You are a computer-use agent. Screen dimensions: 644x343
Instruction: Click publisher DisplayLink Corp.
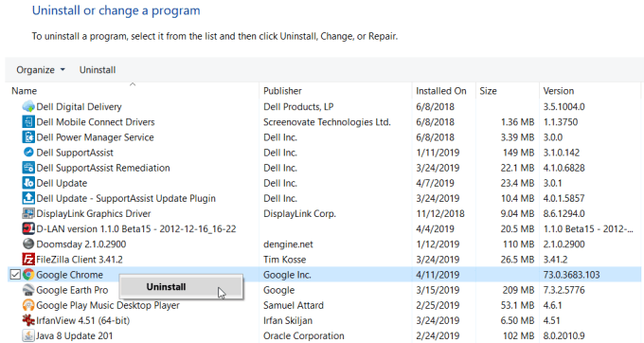pyautogui.click(x=300, y=213)
